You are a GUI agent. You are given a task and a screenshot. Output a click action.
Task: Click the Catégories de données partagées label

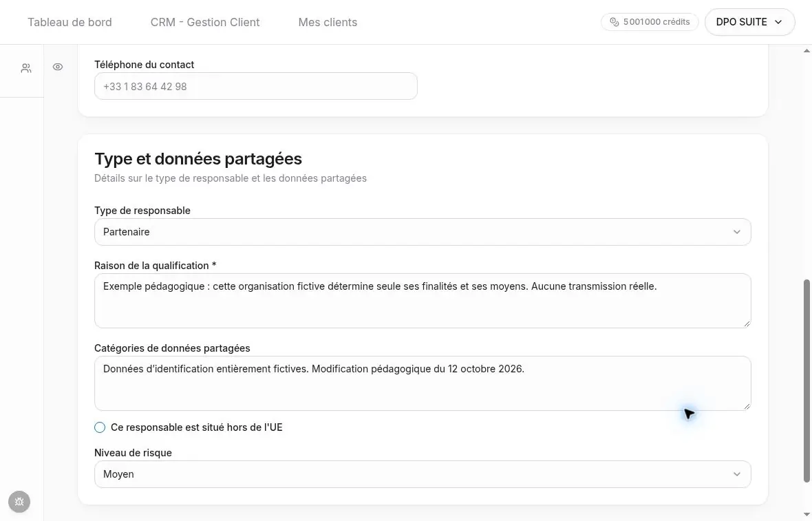click(172, 348)
